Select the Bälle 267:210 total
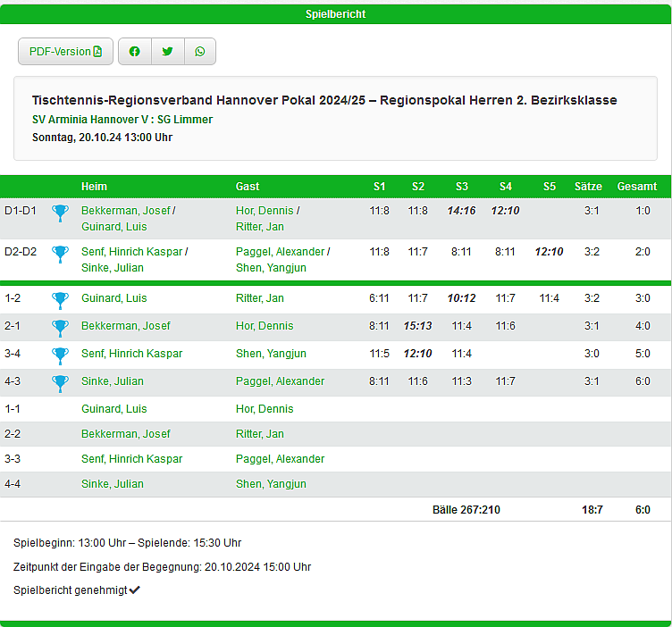 coord(466,510)
